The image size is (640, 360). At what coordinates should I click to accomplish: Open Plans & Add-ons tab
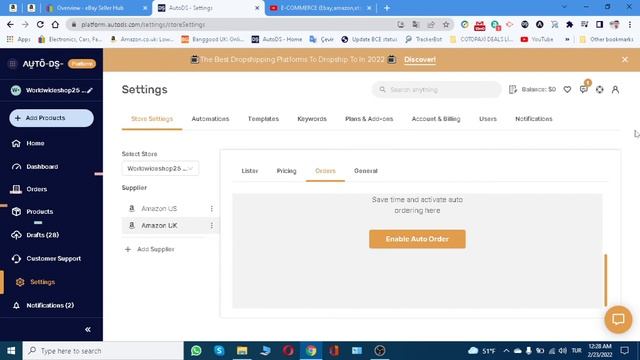click(369, 119)
